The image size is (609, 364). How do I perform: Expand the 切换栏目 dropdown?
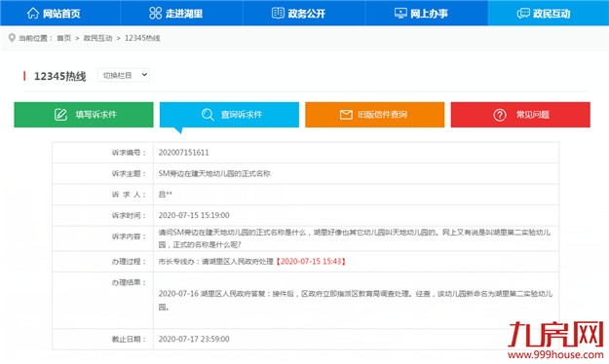[x=124, y=75]
